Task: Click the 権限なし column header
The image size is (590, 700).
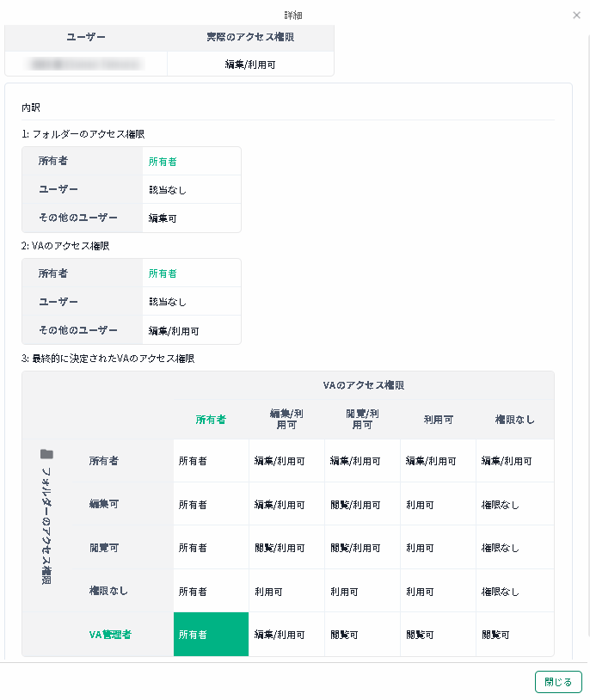Action: click(x=514, y=420)
